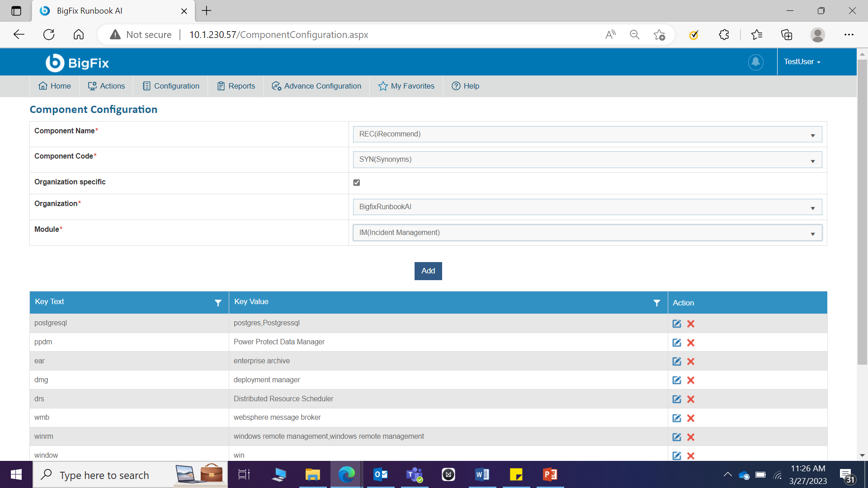Open File Explorer from the taskbar
868x488 pixels.
pos(312,475)
